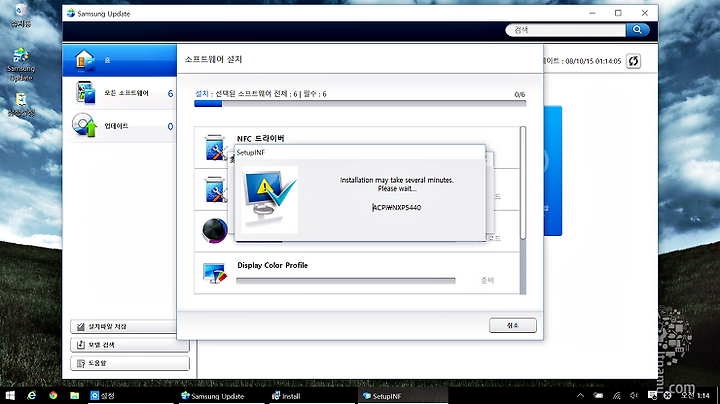
Task: Click the NFC driver install icon
Action: click(215, 147)
